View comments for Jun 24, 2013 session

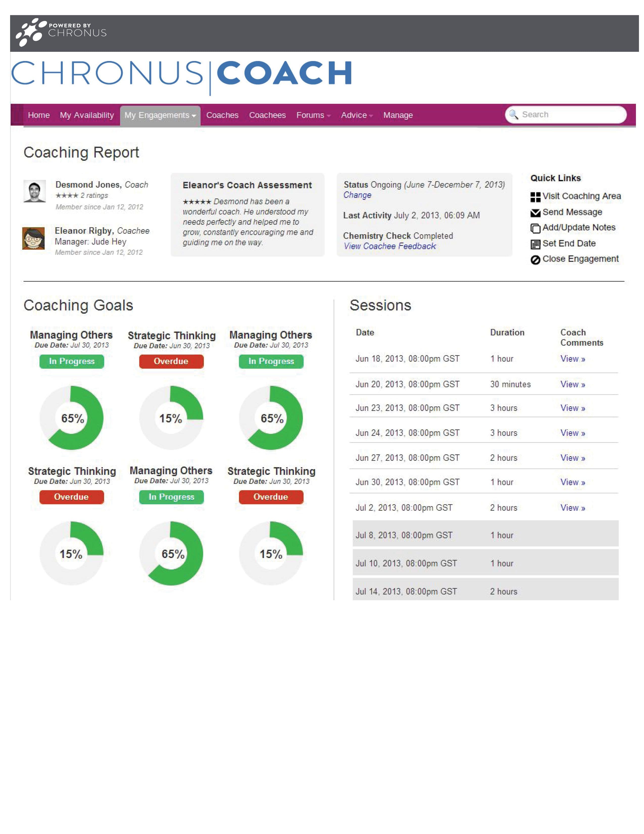pos(572,433)
